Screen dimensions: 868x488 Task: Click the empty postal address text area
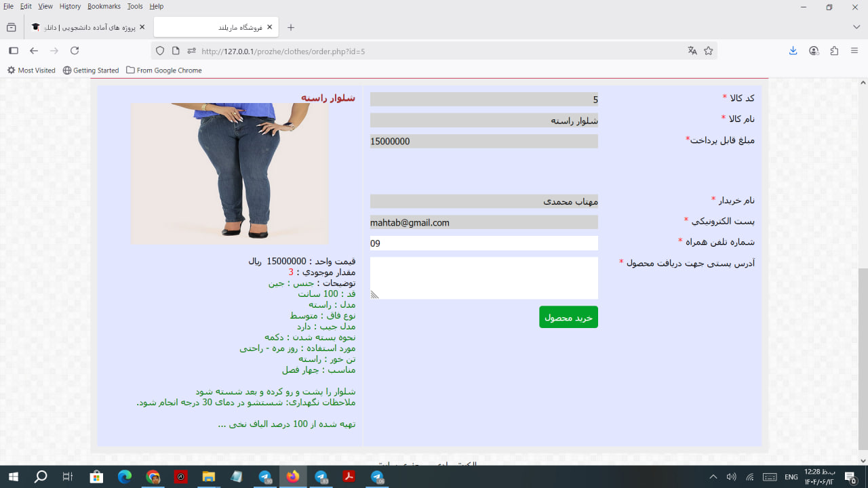click(484, 278)
